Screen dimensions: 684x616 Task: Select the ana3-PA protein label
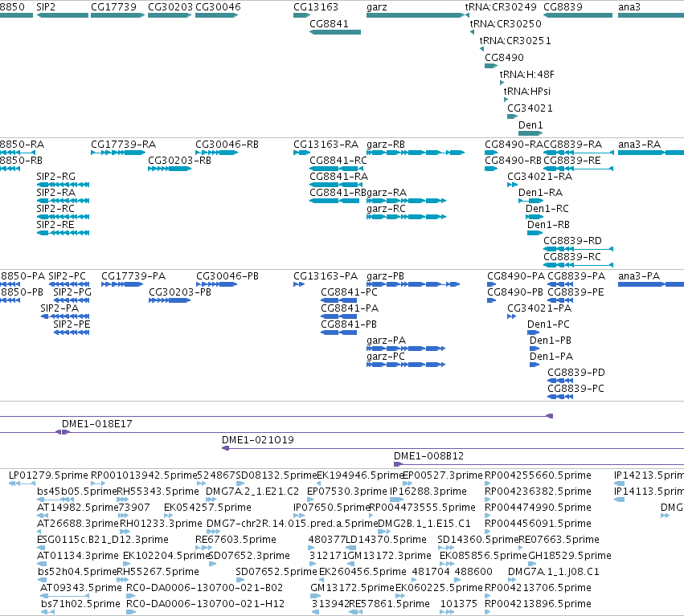[639, 276]
